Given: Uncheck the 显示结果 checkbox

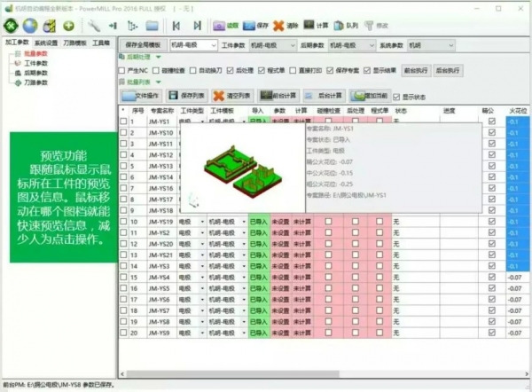Looking at the screenshot, I should click(367, 71).
